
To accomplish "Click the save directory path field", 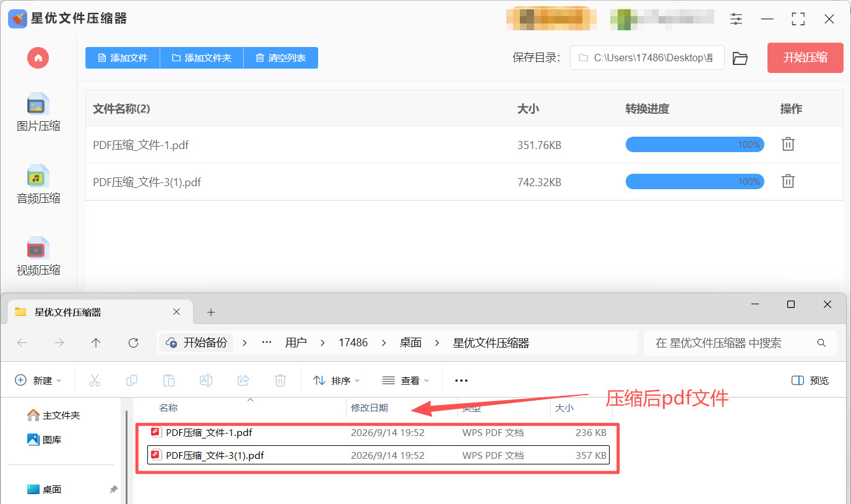I will tap(647, 58).
